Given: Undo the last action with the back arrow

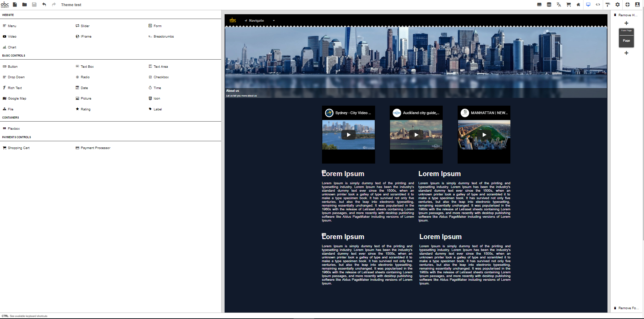Looking at the screenshot, I should [44, 5].
